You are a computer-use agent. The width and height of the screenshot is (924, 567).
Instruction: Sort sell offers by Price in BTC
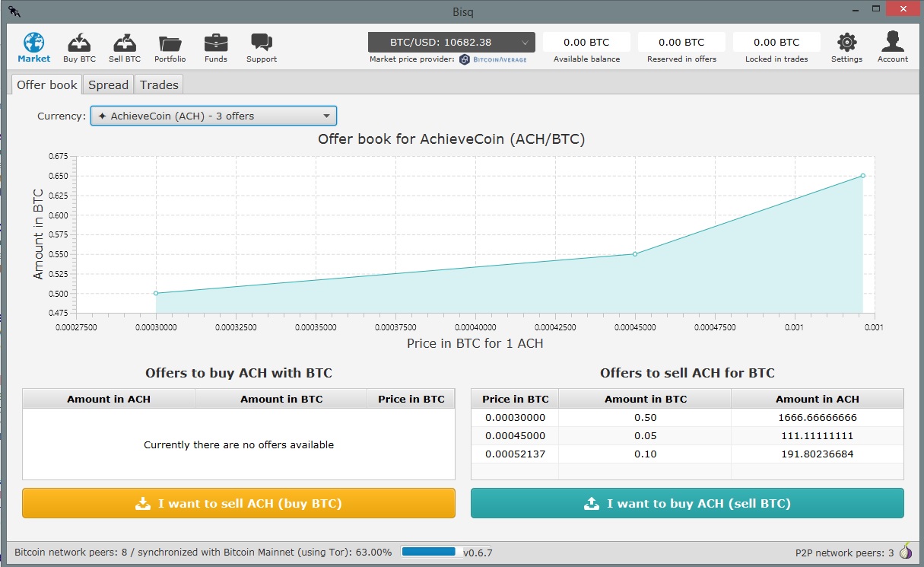(516, 399)
